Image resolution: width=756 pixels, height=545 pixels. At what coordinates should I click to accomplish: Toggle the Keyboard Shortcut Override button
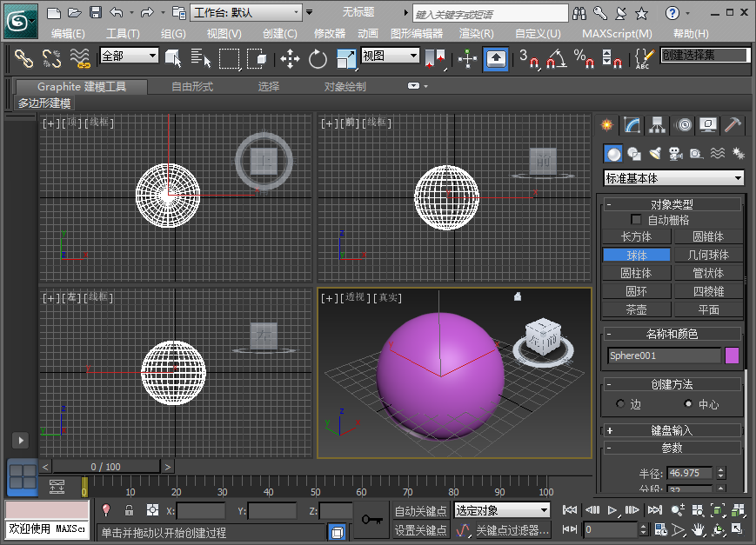pos(496,59)
